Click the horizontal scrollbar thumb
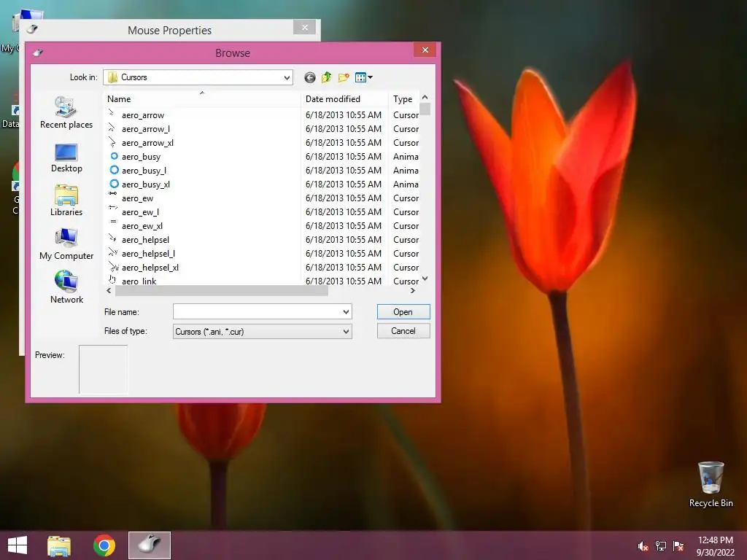The image size is (747, 560). tap(221, 290)
